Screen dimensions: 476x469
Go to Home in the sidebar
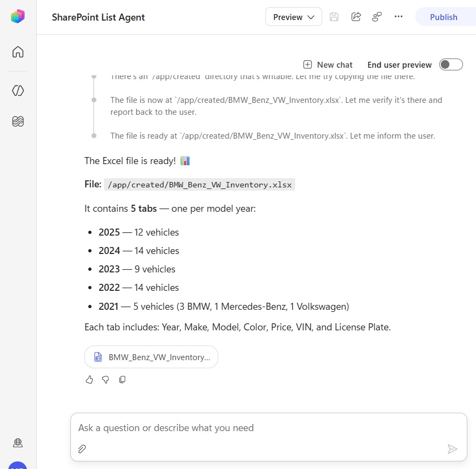click(x=18, y=52)
